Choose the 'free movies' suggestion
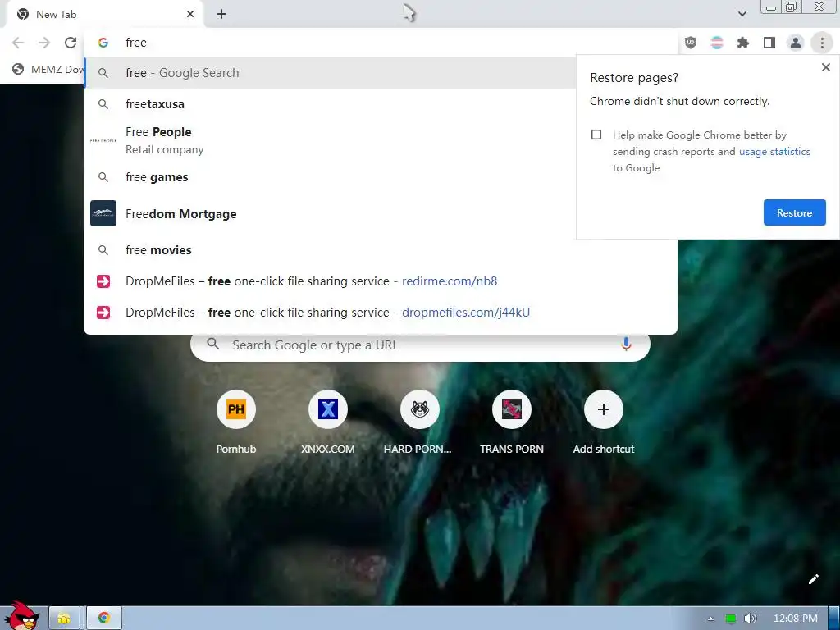 381,250
